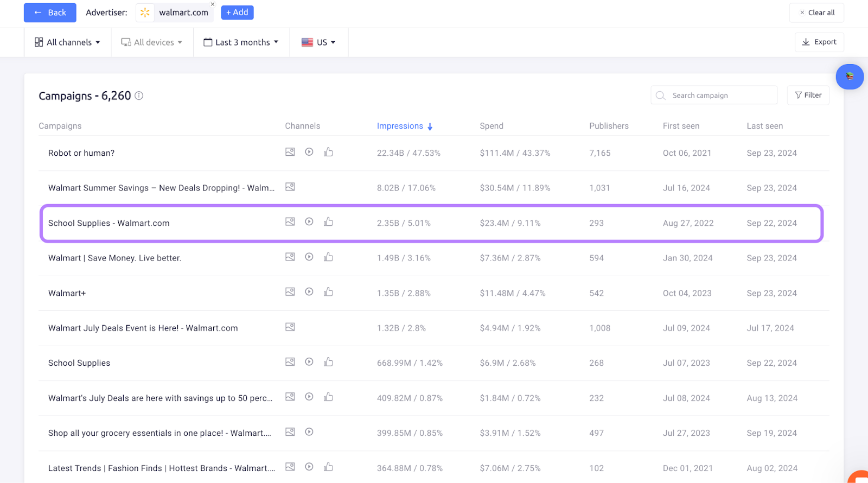Open the All channels dropdown
The image size is (868, 483).
click(x=68, y=42)
